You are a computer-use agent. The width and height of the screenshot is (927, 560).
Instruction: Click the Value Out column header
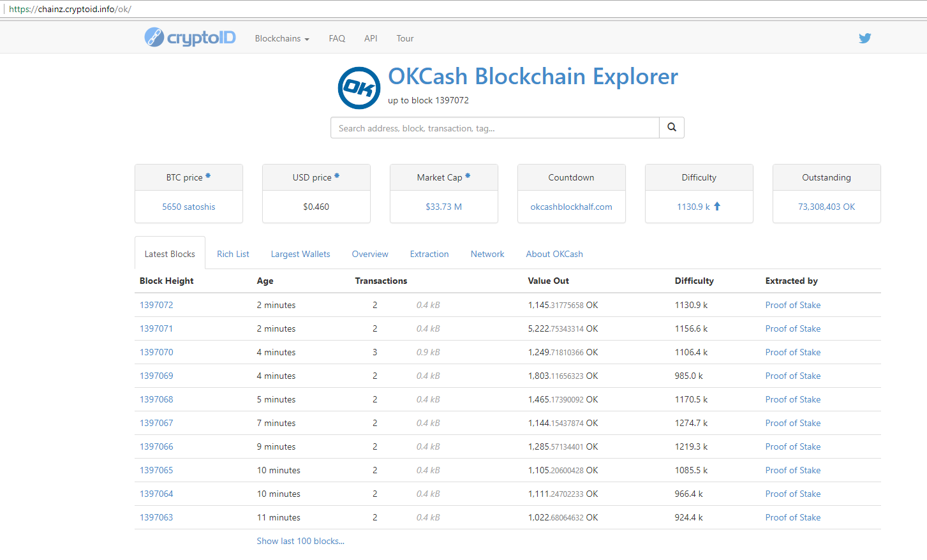tap(549, 281)
